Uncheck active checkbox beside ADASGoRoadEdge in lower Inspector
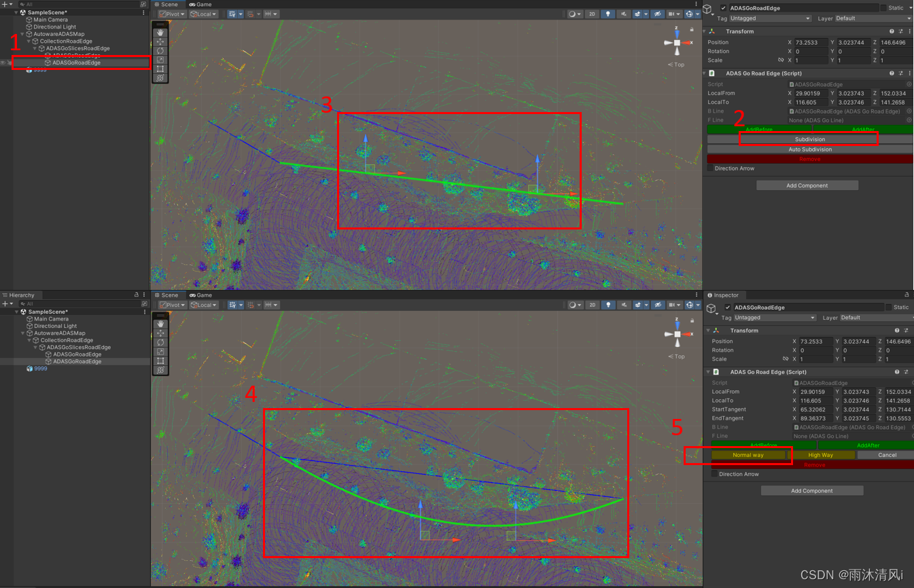Viewport: 914px width, 588px height. pyautogui.click(x=728, y=308)
